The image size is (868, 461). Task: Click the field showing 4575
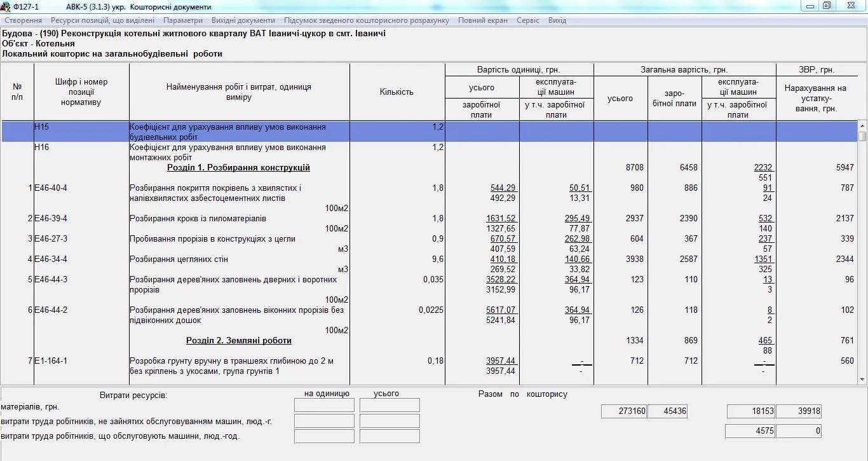click(750, 431)
